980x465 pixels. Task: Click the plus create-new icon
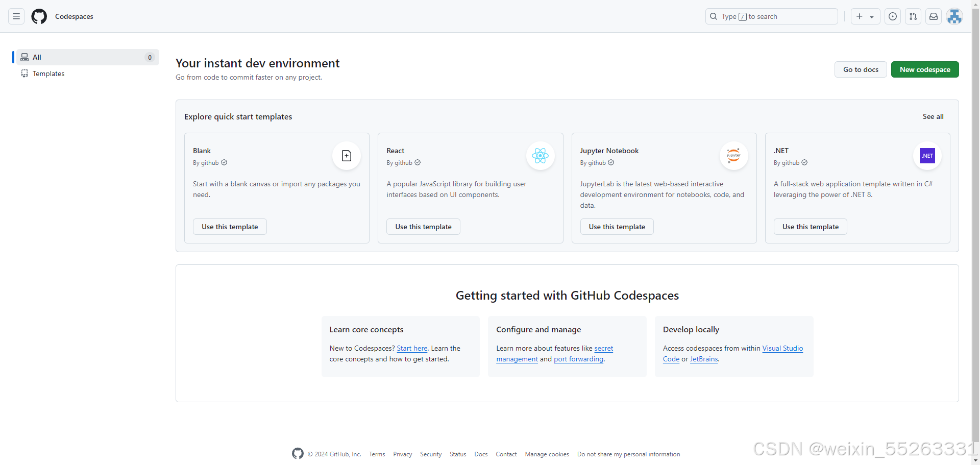(x=860, y=16)
